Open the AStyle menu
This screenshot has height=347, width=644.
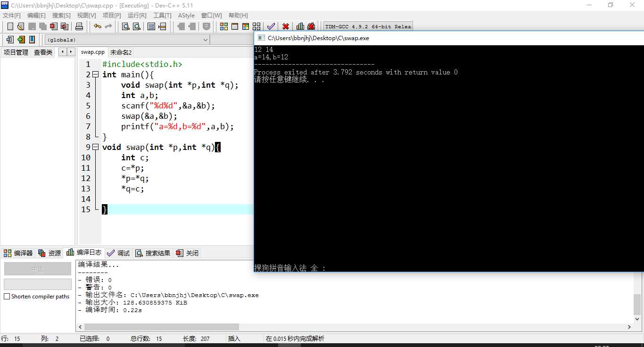(186, 16)
